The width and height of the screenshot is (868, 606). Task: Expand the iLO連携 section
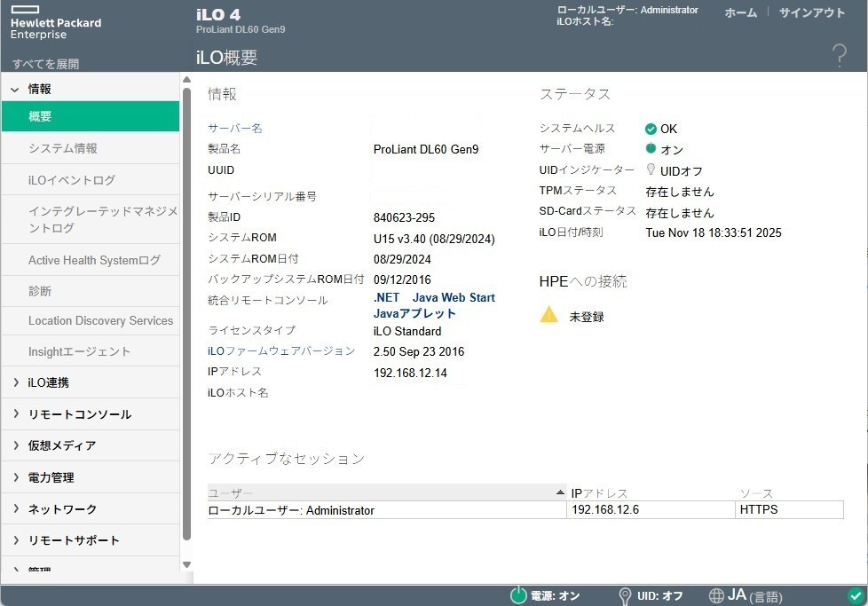(15, 382)
